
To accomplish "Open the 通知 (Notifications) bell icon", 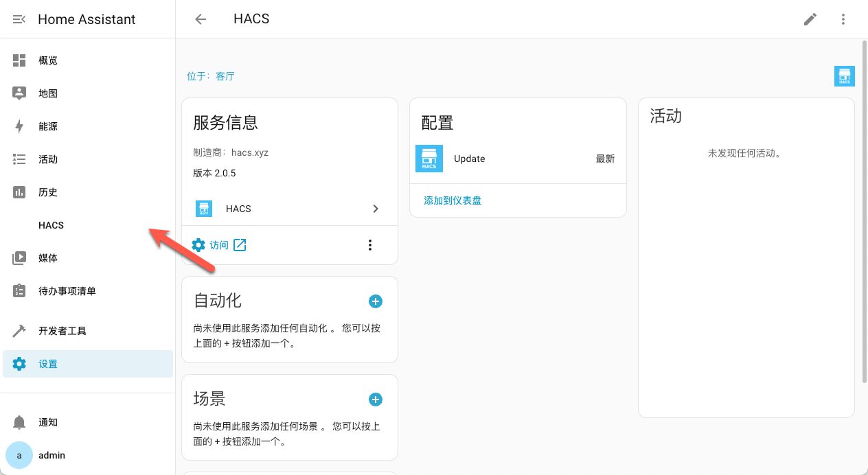I will (x=19, y=422).
